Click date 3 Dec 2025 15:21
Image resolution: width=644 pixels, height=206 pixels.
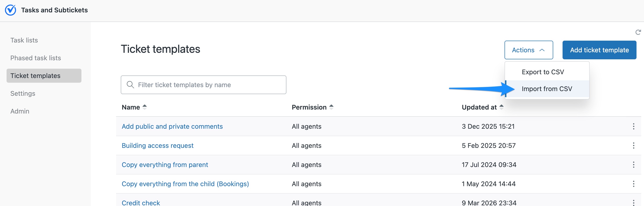click(x=488, y=126)
